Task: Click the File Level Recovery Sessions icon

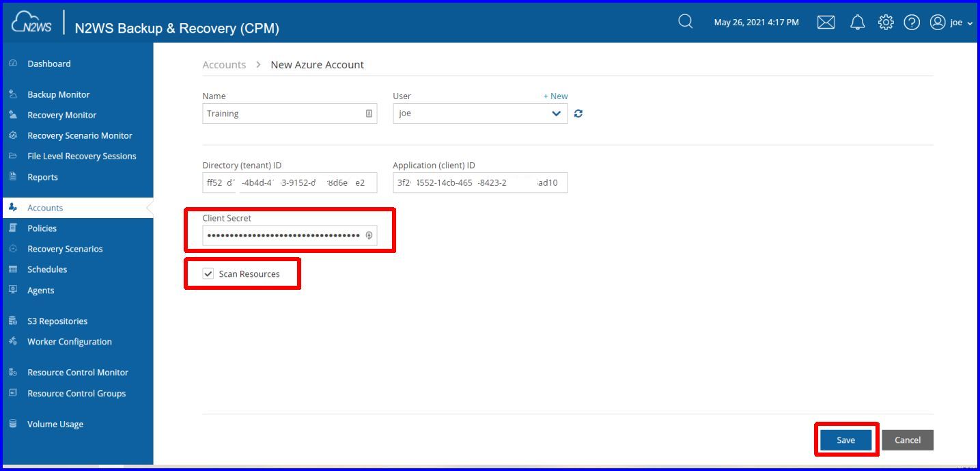Action: point(13,156)
